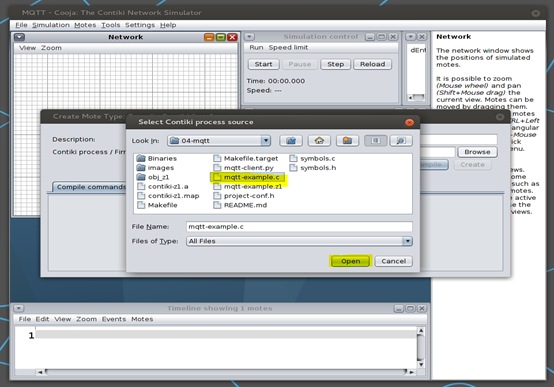Select the Makefile file

157,205
